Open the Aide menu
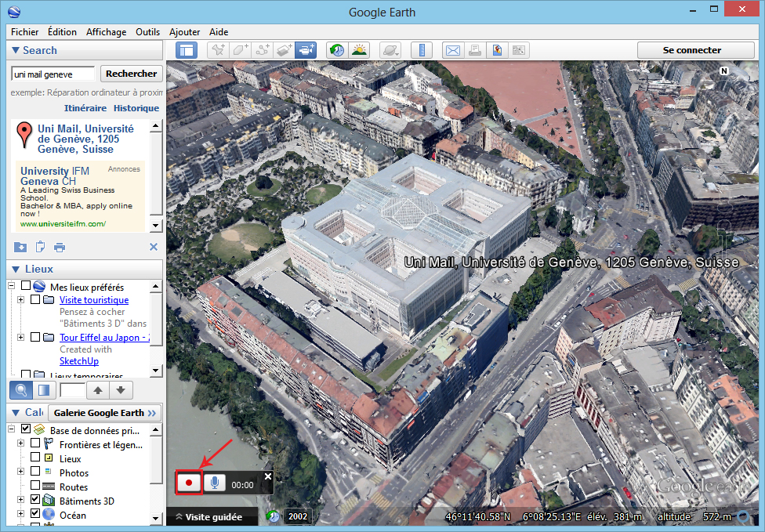 (x=219, y=31)
